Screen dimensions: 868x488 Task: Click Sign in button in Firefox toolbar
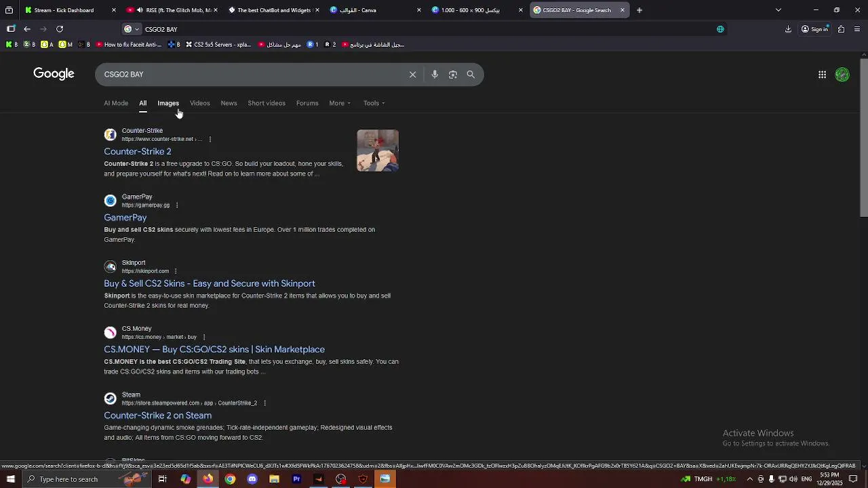tap(814, 29)
